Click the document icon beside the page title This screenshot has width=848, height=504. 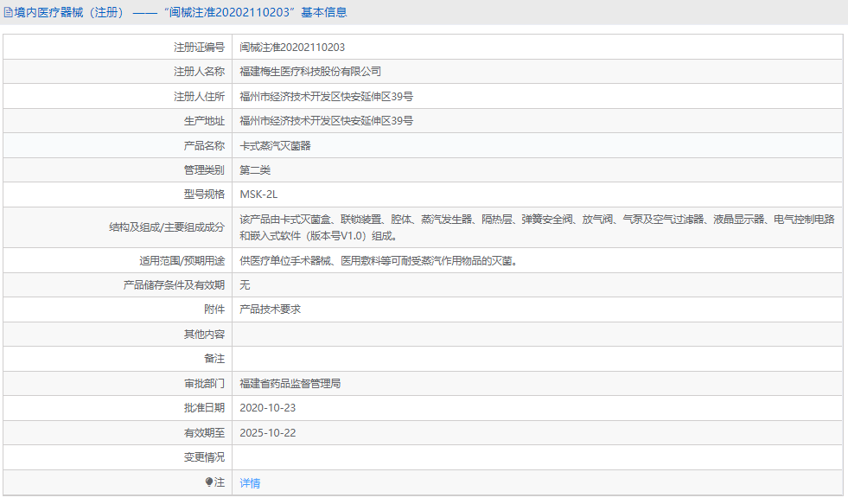(x=8, y=12)
